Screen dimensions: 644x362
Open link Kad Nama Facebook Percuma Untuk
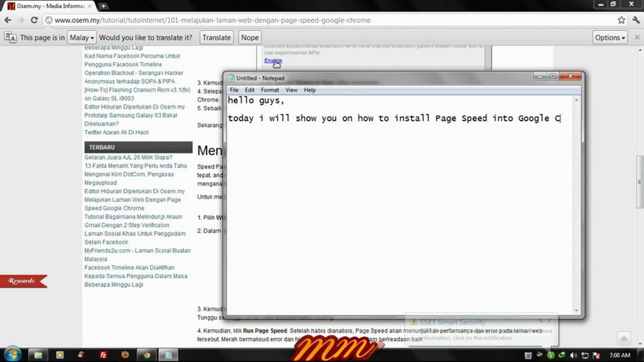pos(132,56)
